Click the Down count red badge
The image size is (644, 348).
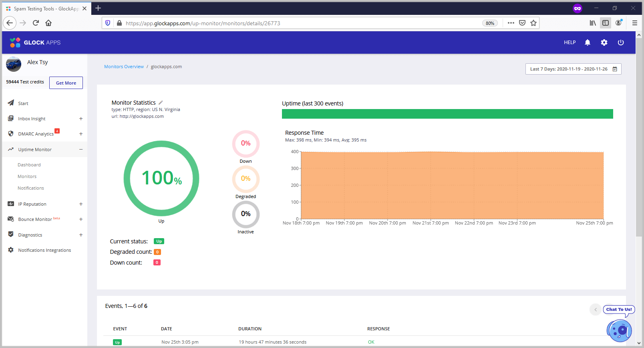(x=157, y=263)
